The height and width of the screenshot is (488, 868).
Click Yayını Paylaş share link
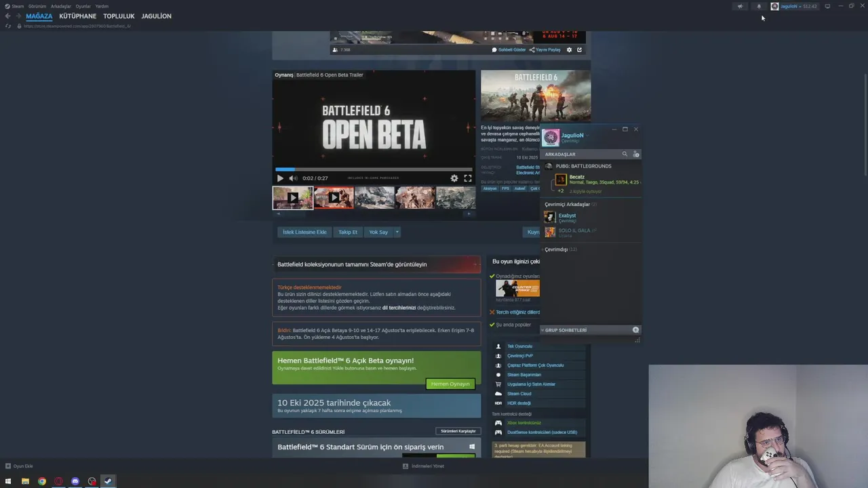[x=545, y=49]
